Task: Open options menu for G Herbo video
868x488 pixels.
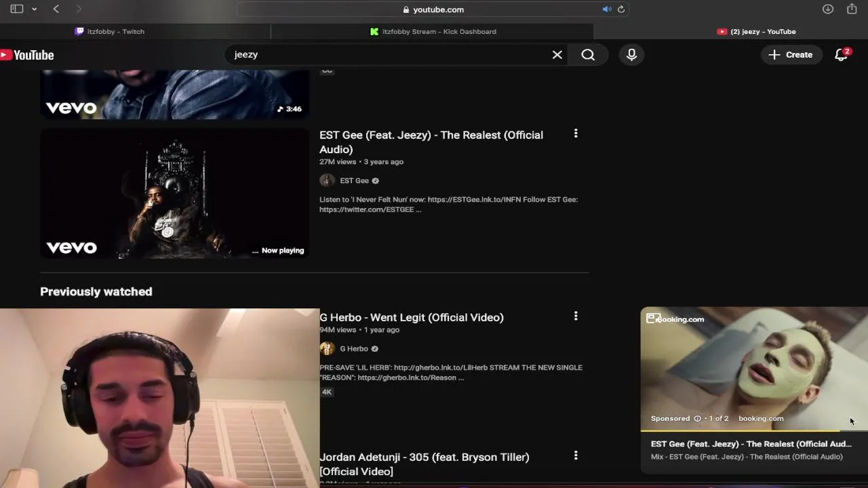Action: pos(576,317)
